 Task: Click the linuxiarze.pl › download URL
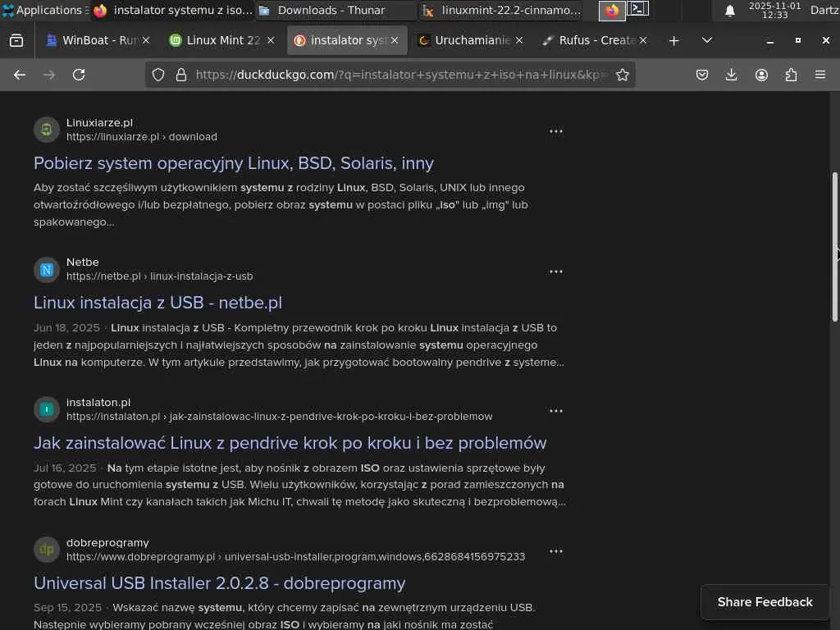point(141,137)
